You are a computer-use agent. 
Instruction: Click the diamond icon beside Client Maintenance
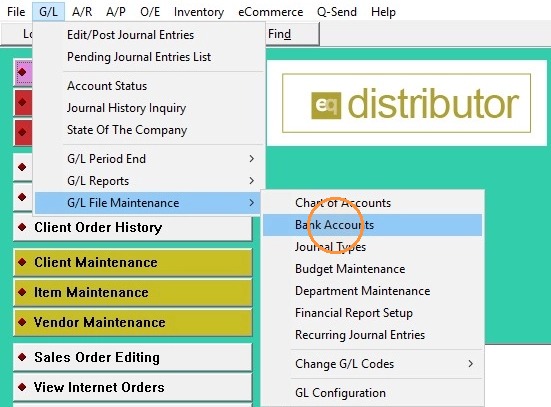[x=22, y=262]
